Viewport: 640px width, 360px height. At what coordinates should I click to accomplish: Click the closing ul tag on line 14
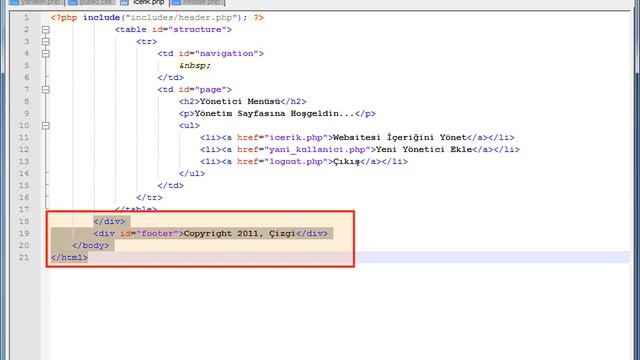point(192,173)
